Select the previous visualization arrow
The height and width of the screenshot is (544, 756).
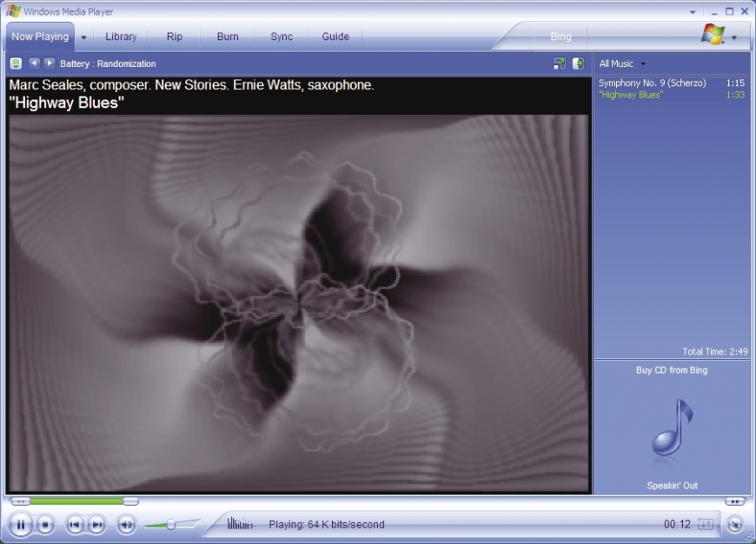[x=34, y=63]
